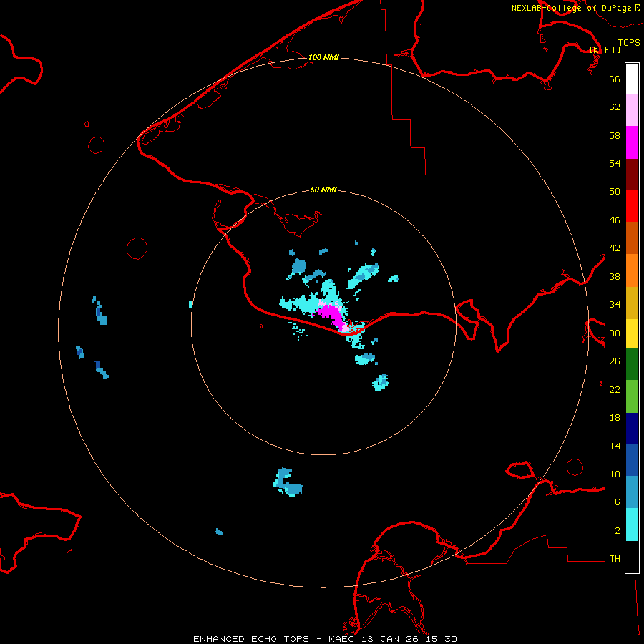Screen dimensions: 644x644
Task: Click the dark red legend swatch below 54
Action: point(632,174)
